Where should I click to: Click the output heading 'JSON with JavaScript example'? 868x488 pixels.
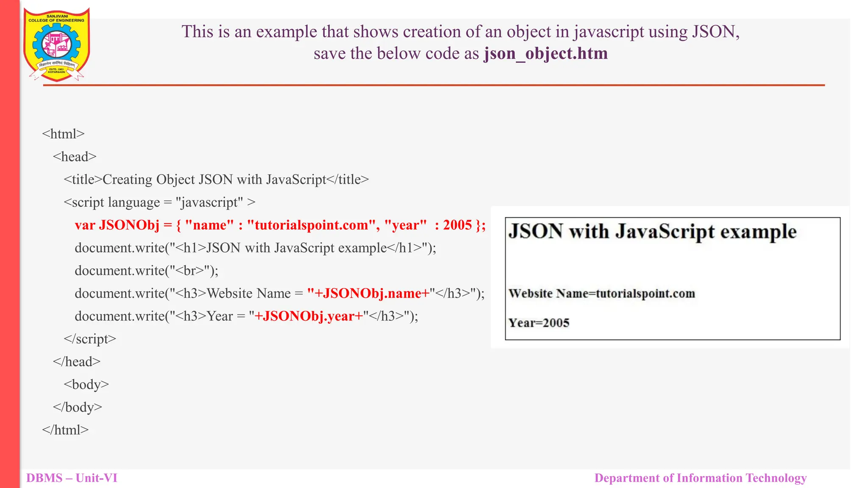(x=653, y=232)
